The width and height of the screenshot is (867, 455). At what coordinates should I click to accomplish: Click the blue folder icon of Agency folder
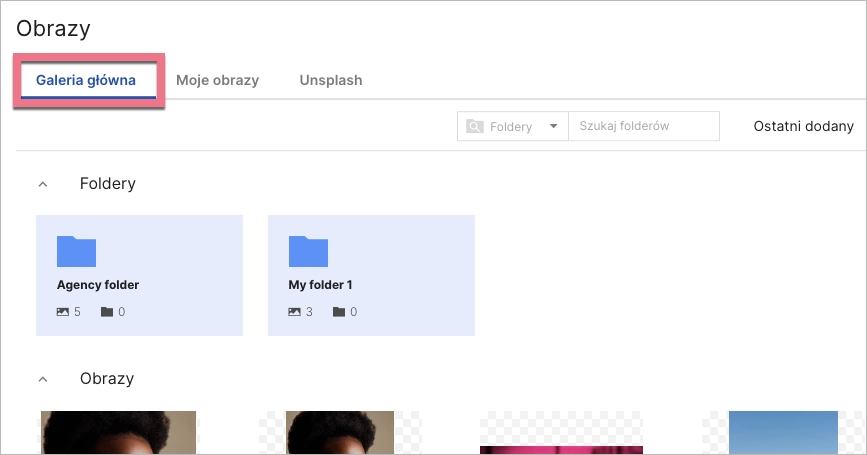pos(76,251)
